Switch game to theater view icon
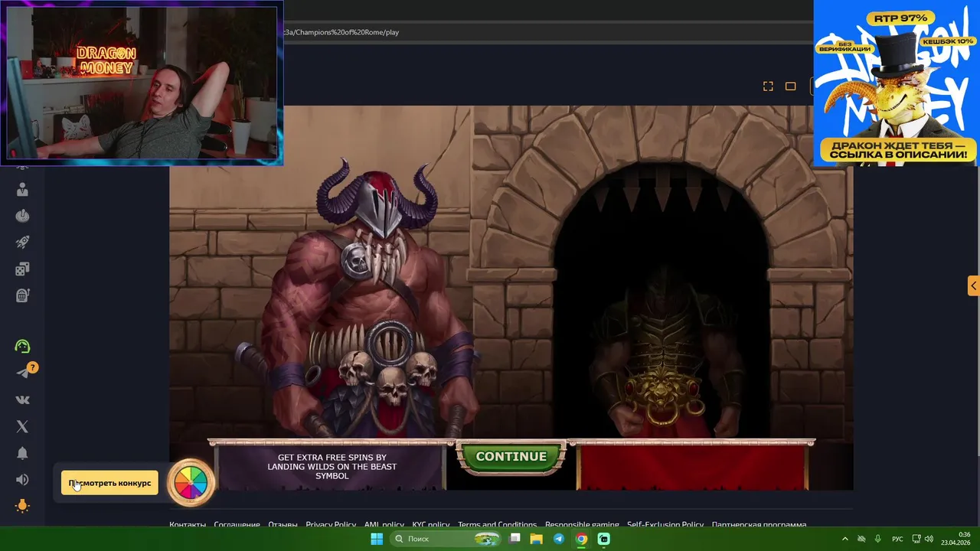The image size is (980, 551). pos(791,86)
